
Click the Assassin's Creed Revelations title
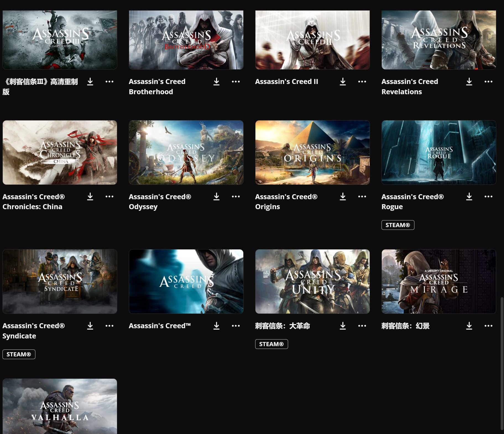point(410,86)
